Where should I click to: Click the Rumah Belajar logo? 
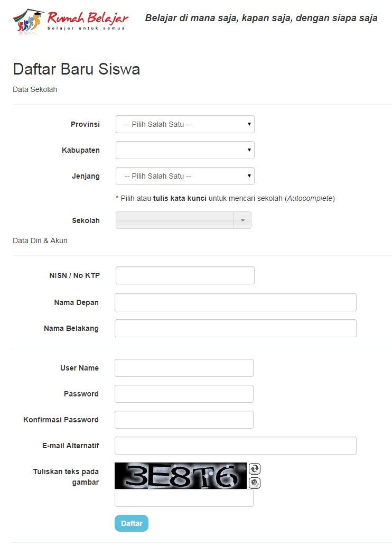pos(71,22)
